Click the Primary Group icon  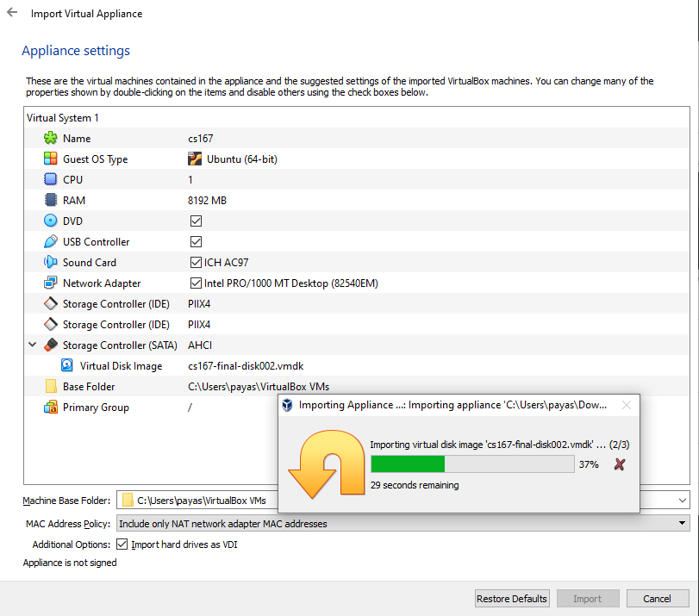(50, 407)
